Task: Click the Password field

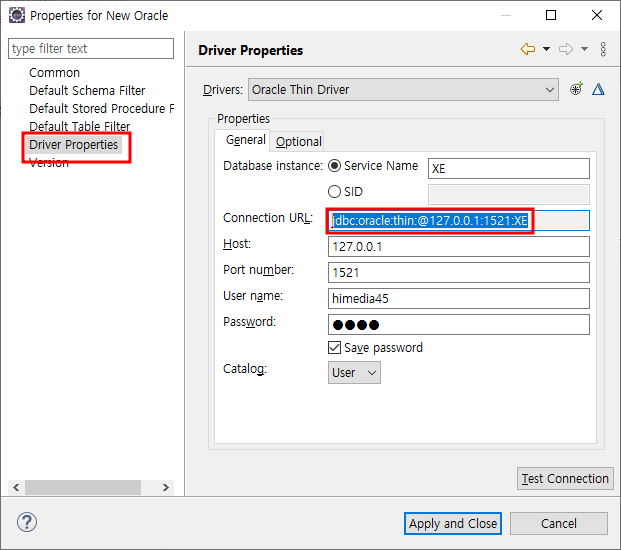Action: (459, 325)
